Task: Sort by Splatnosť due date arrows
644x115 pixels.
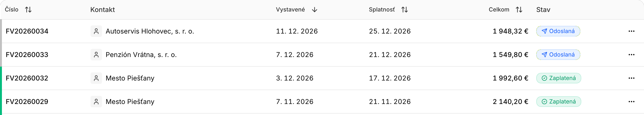Action: [405, 10]
